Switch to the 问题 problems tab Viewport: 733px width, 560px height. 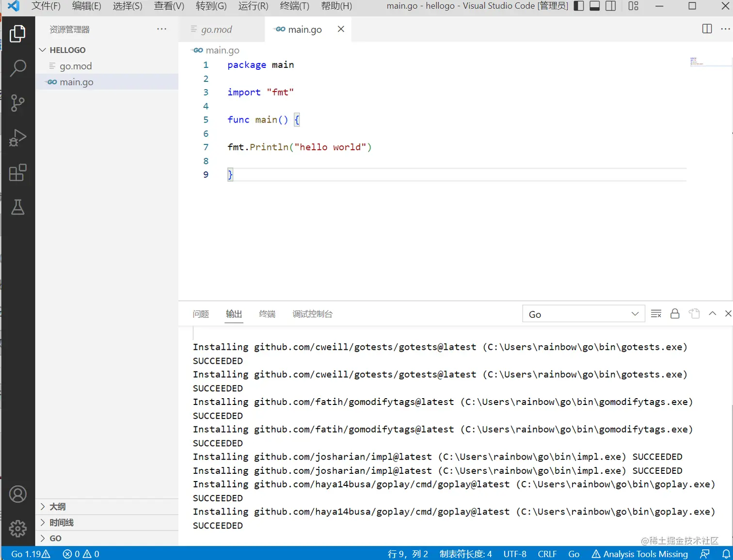(x=201, y=314)
